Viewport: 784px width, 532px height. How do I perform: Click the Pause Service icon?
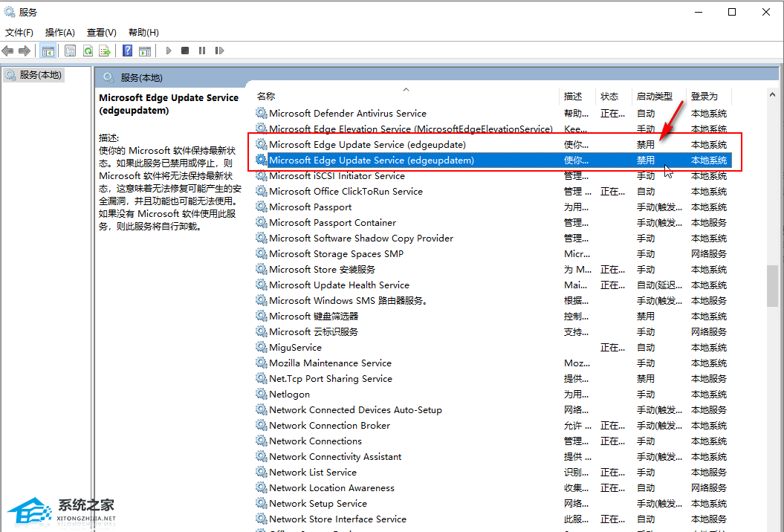pyautogui.click(x=202, y=51)
